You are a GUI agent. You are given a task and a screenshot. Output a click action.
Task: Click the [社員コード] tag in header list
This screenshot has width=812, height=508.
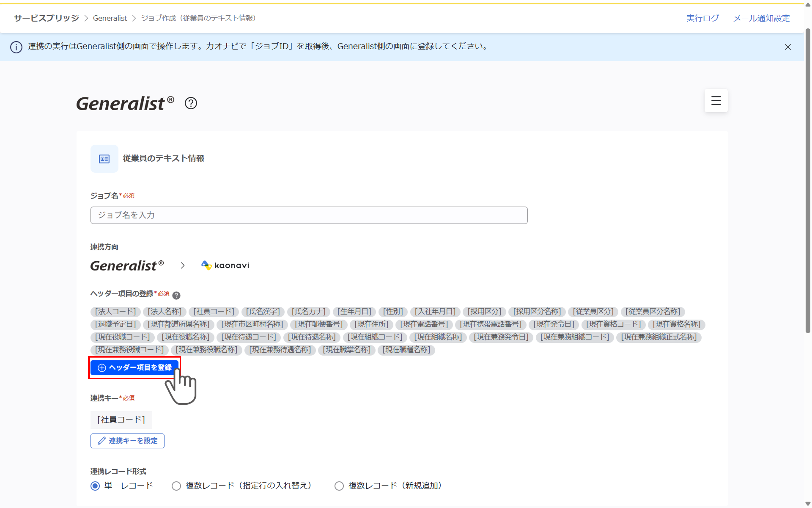[x=214, y=311]
